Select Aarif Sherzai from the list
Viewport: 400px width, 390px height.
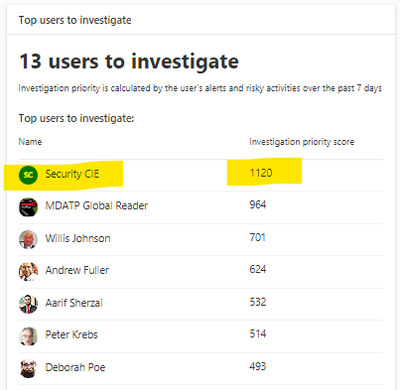[x=74, y=303]
